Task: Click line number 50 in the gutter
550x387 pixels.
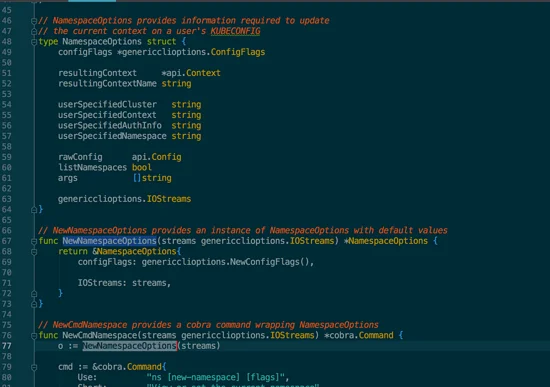Action: point(6,63)
